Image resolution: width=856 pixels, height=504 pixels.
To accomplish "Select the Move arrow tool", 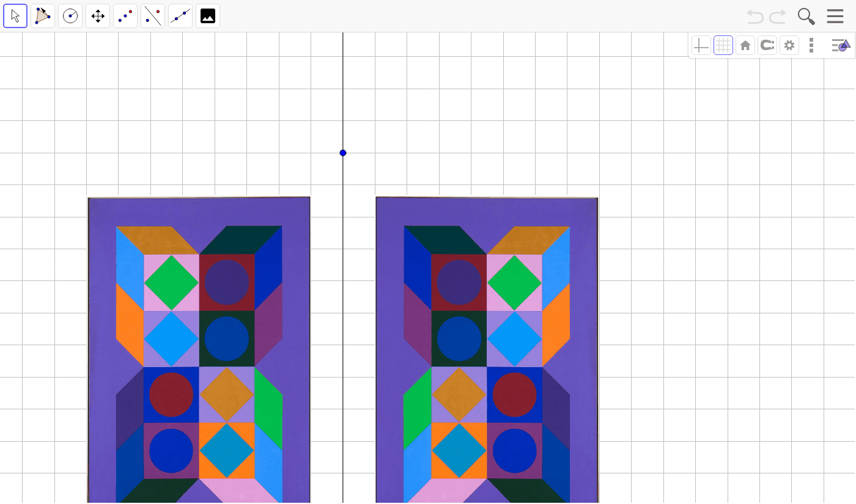I will tap(15, 16).
